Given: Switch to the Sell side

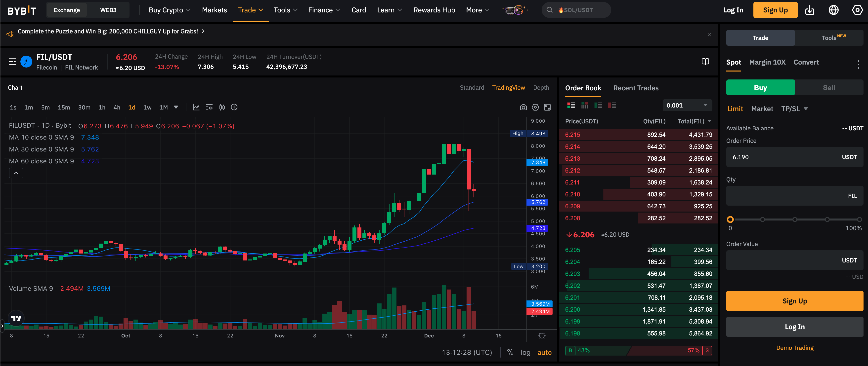Looking at the screenshot, I should [828, 88].
